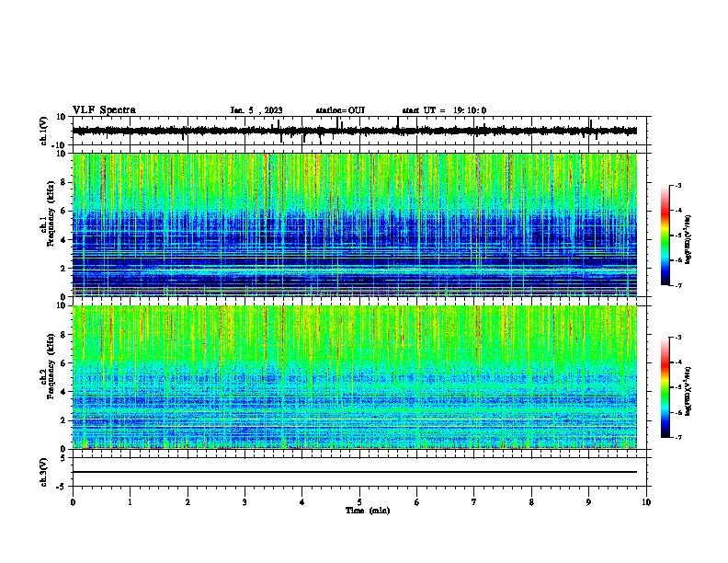The image size is (728, 563).
Task: Click inside the ch.2 spectrogram panel
Action: pyautogui.click(x=355, y=377)
